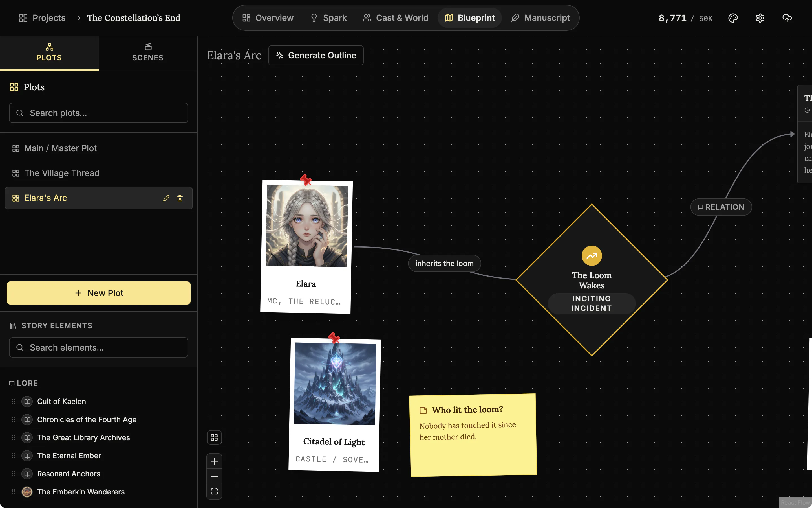The height and width of the screenshot is (508, 812).
Task: Go to Cast & World
Action: tap(395, 18)
